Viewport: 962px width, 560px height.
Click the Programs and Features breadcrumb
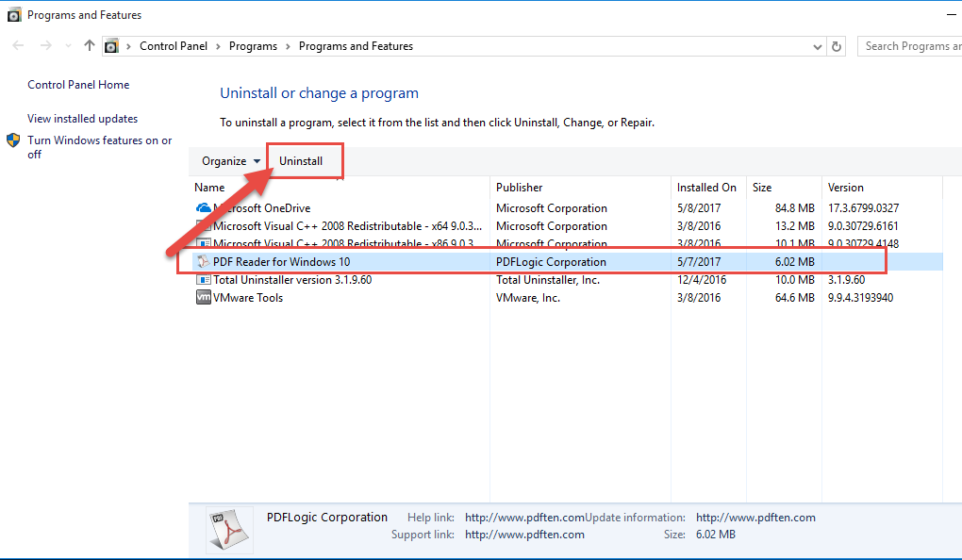click(356, 46)
